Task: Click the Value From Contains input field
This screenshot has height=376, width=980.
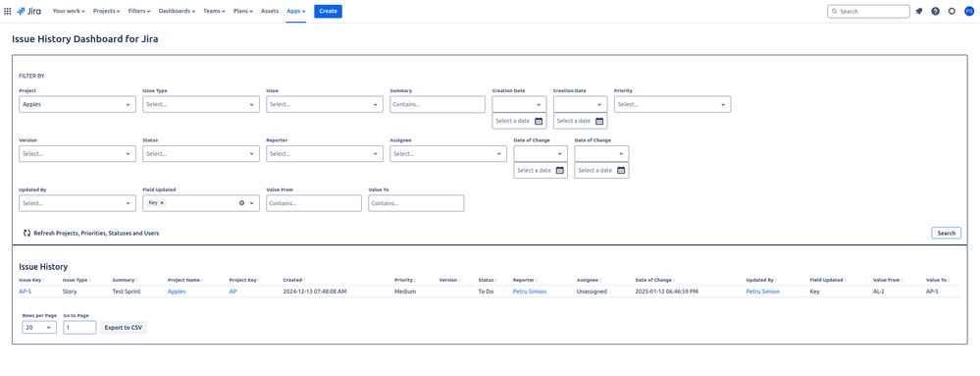Action: coord(314,203)
